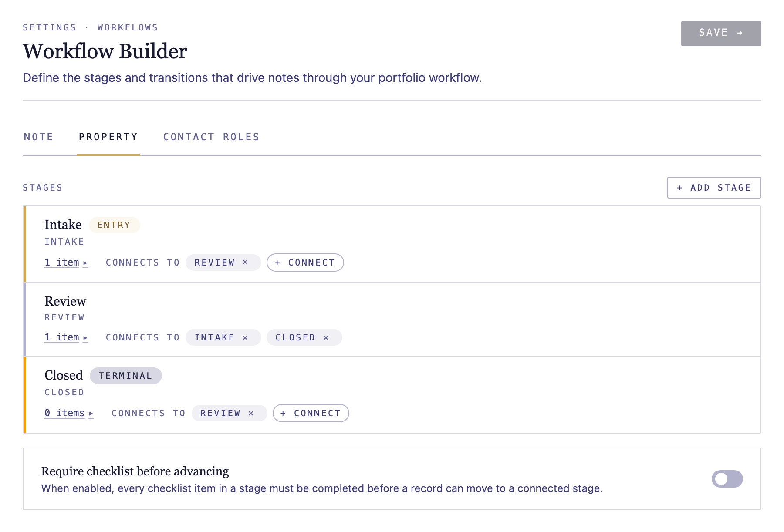
Task: Remove REVIEW connection from Intake stage
Action: coord(245,263)
